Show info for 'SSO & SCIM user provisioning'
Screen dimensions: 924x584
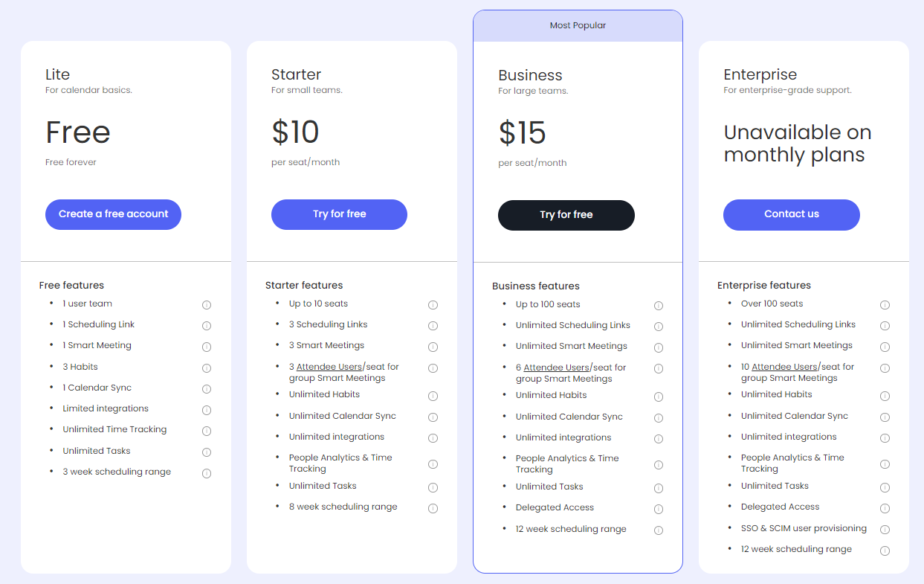click(885, 530)
